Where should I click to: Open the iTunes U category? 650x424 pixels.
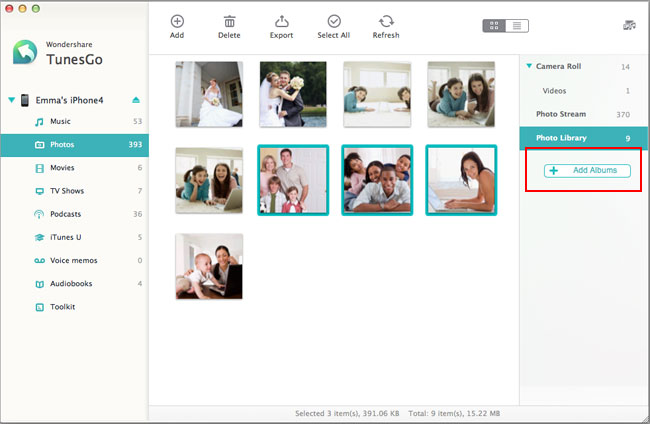75,237
